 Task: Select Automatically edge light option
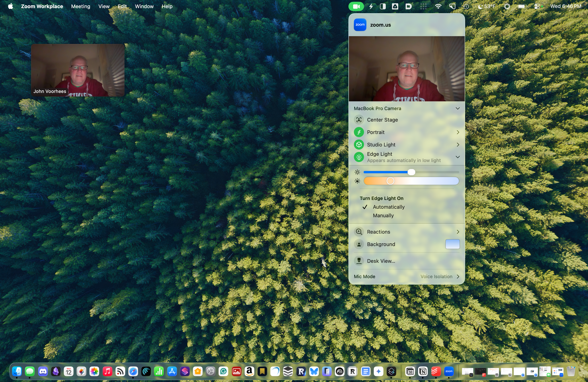pyautogui.click(x=388, y=207)
